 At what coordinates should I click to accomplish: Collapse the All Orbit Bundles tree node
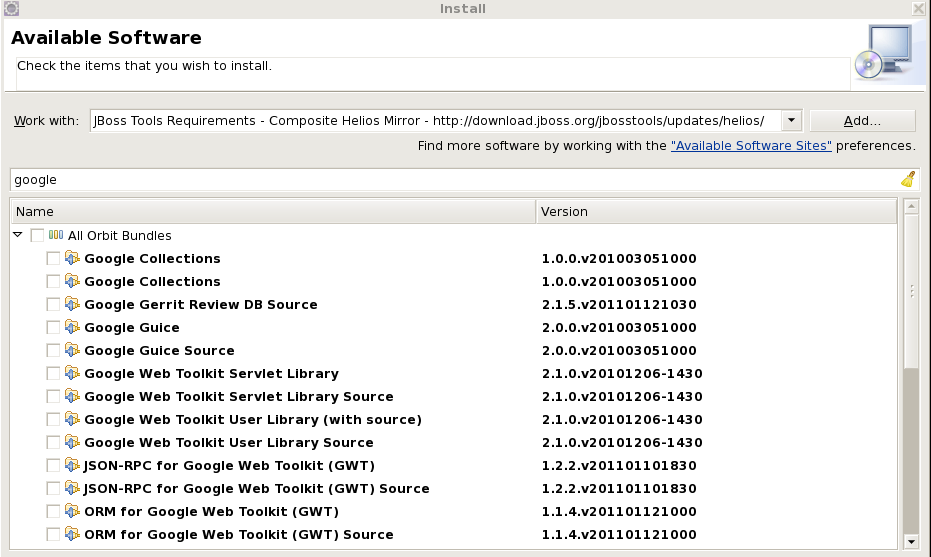(18, 236)
